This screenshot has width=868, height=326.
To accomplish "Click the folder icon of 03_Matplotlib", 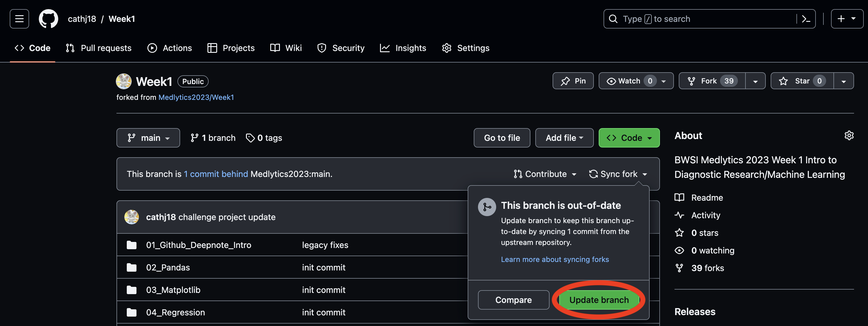I will tap(131, 290).
